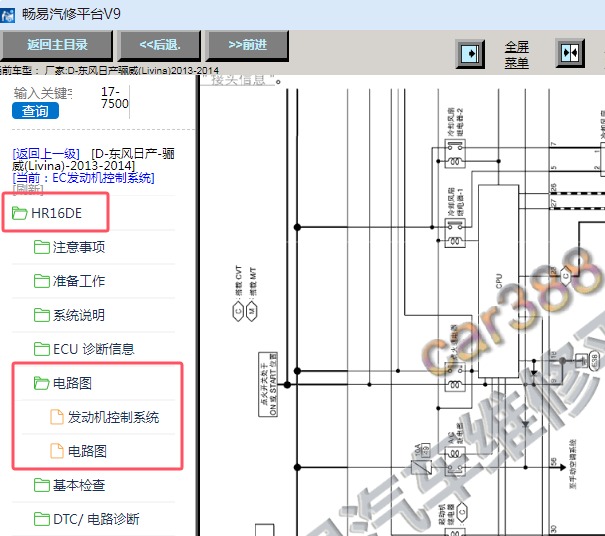Image resolution: width=605 pixels, height=536 pixels.
Task: Click the 注意事项 folder icon
Action: [42, 247]
